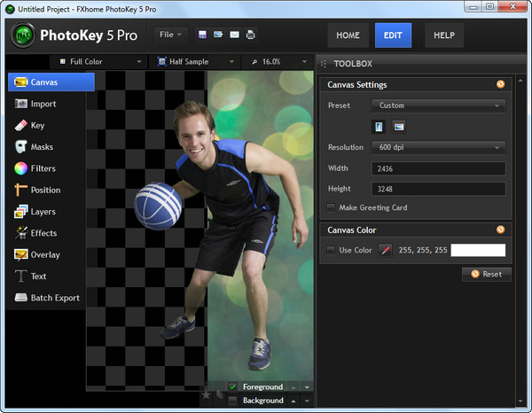Select portrait orientation icon
This screenshot has width=532, height=413.
[379, 127]
